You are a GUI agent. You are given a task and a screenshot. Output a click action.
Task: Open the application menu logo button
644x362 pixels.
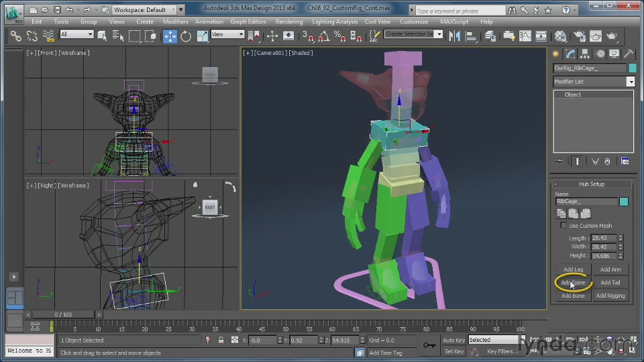[14, 13]
